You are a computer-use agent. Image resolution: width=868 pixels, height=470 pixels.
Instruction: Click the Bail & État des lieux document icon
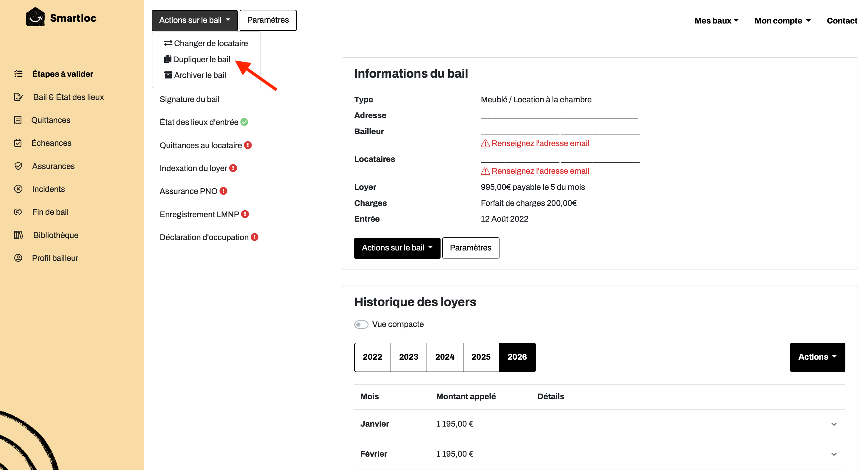pos(18,97)
